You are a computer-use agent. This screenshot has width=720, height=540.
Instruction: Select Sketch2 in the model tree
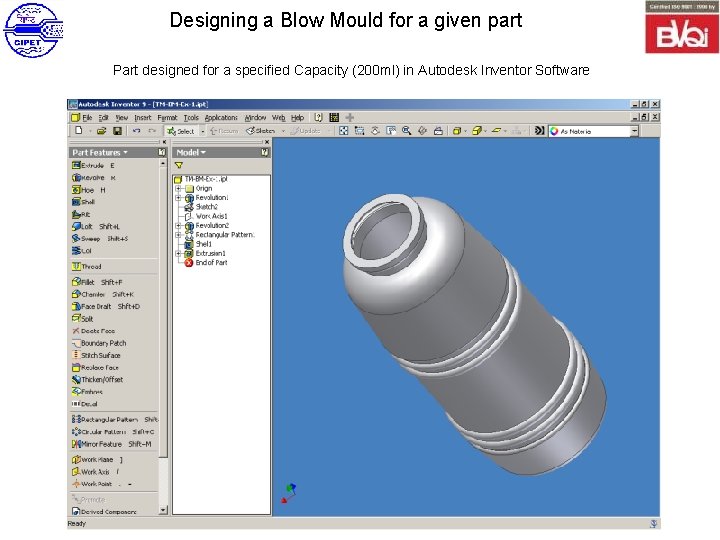pos(201,207)
